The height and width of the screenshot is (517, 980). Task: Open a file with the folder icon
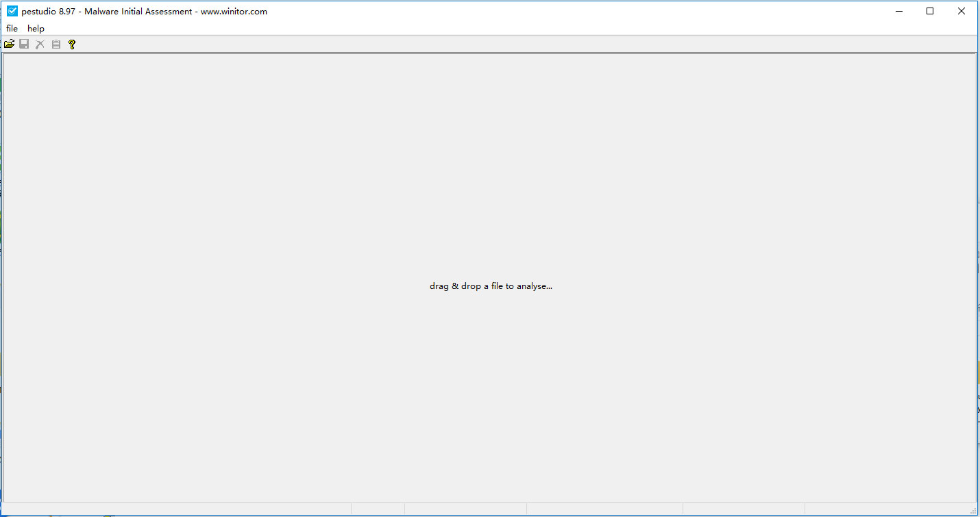9,44
